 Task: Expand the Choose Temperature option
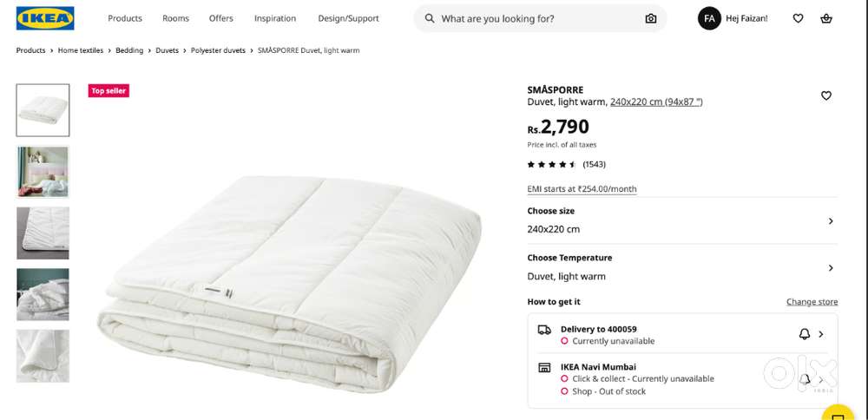[831, 268]
